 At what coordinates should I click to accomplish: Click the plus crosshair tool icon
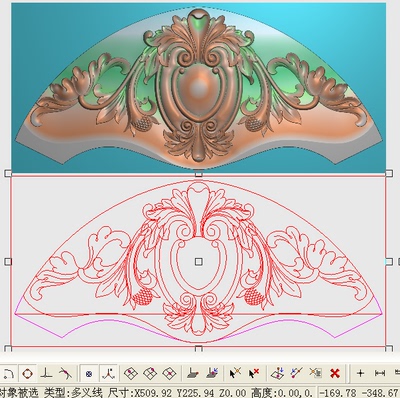coord(360,373)
